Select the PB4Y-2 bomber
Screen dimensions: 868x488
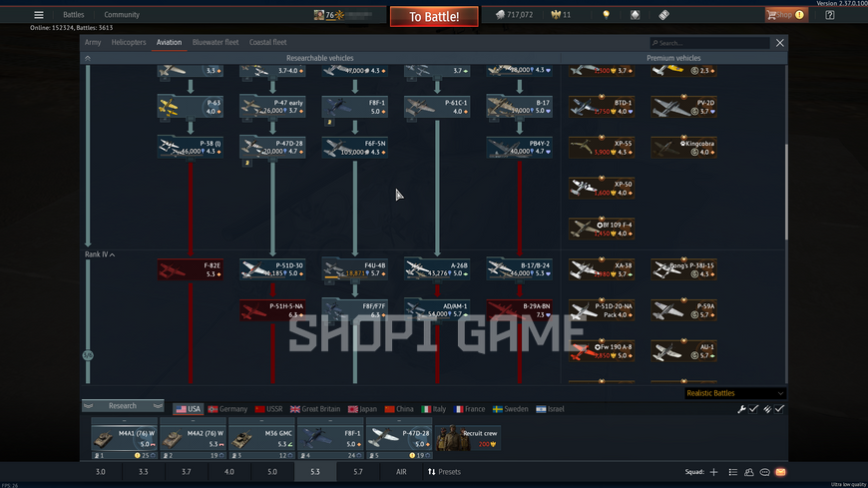(519, 148)
